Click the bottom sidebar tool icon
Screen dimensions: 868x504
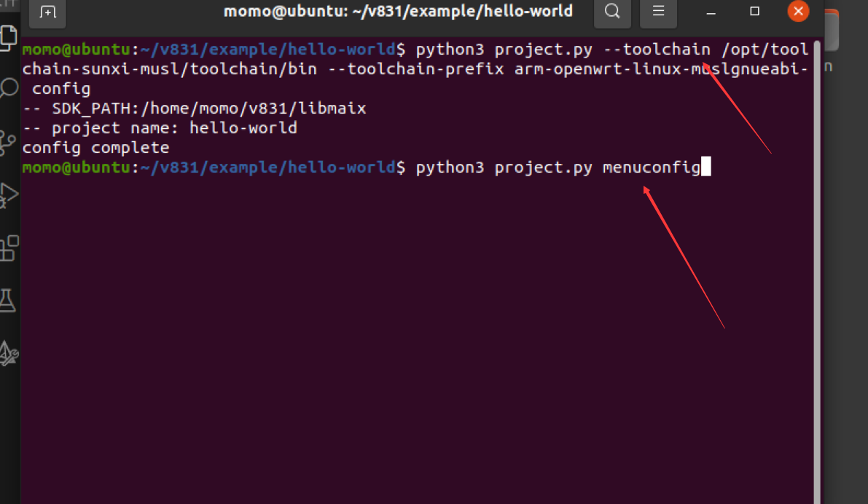9,353
